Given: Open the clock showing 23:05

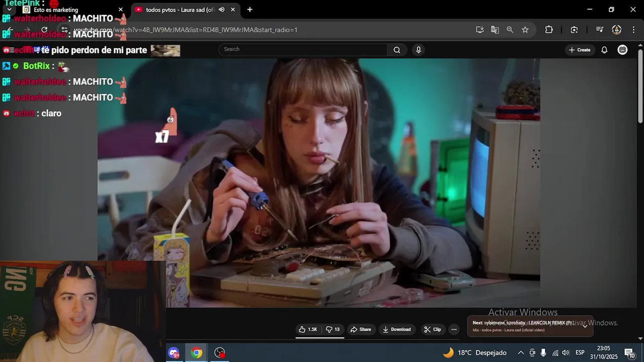Looking at the screenshot, I should tap(604, 352).
